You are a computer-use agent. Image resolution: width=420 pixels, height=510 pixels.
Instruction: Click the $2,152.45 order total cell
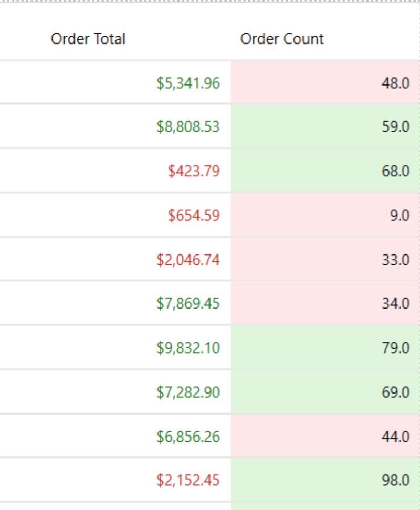(188, 481)
